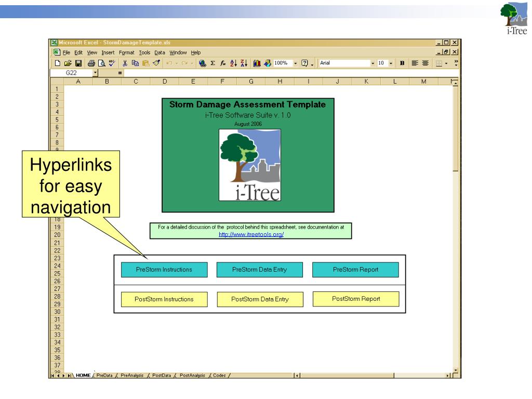Open the Zoom 100% dropdown

click(x=295, y=63)
